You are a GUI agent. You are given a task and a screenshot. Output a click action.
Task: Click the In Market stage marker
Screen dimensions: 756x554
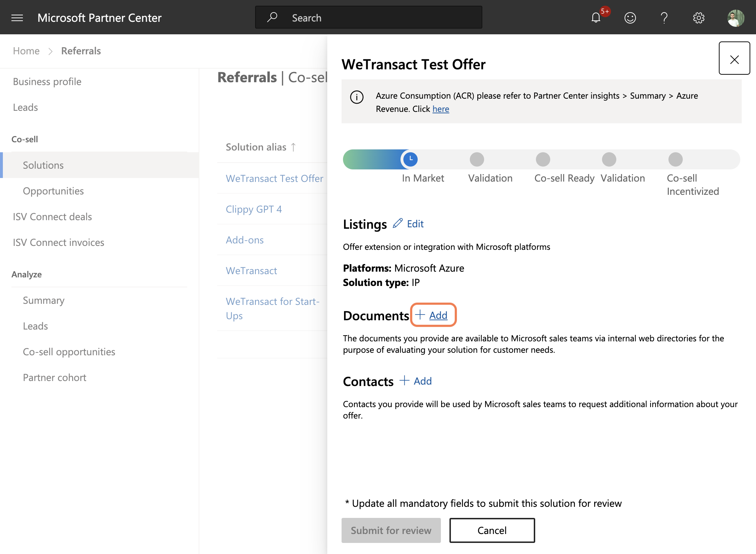point(411,159)
